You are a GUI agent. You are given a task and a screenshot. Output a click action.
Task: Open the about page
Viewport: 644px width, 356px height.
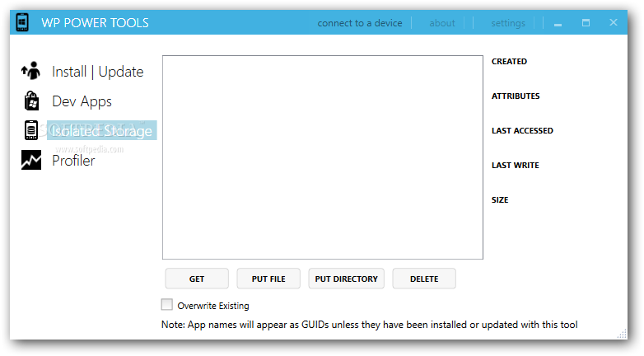pos(442,23)
